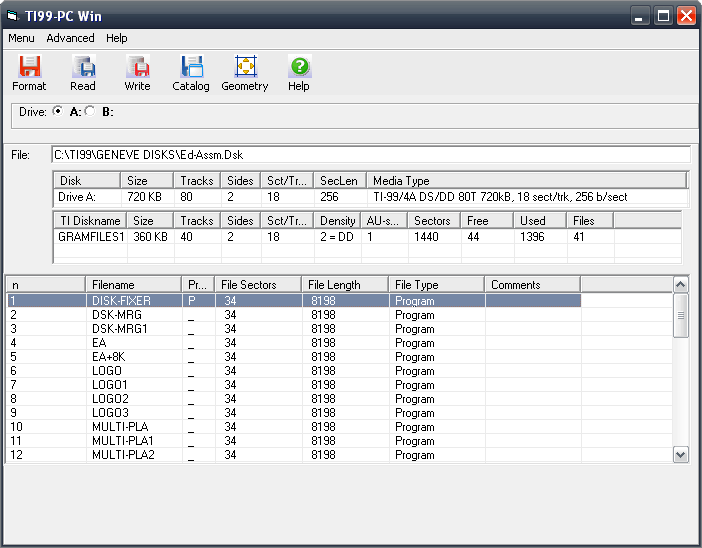702x548 pixels.
Task: Click the Format floppy disk icon
Action: 30,66
